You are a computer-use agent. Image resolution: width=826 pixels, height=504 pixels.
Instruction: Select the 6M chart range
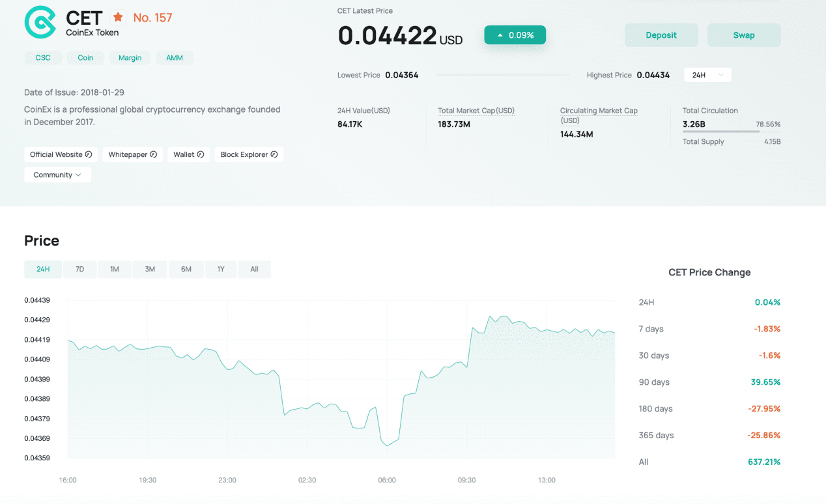click(x=186, y=269)
